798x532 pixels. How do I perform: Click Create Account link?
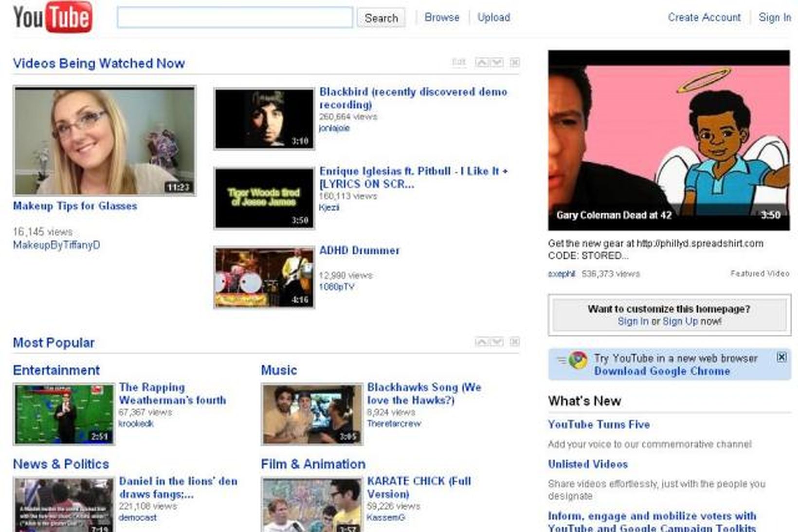coord(704,18)
